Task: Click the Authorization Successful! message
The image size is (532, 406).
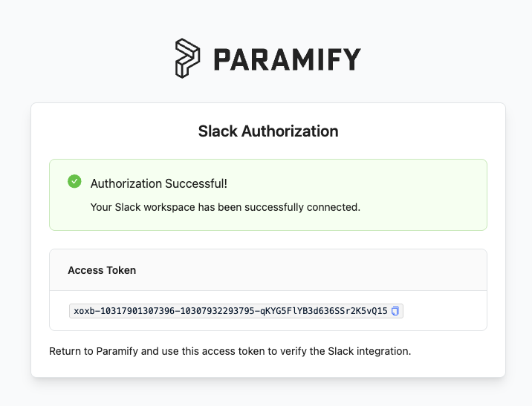Action: pos(159,183)
